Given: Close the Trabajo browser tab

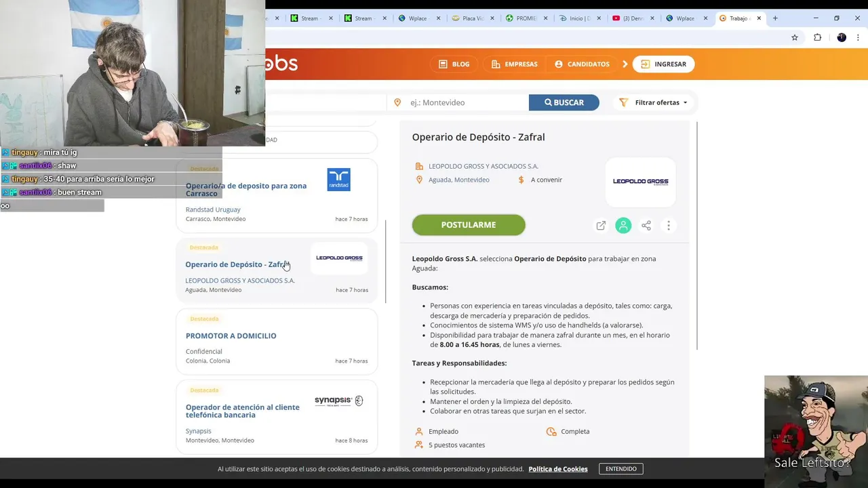Looking at the screenshot, I should (759, 18).
